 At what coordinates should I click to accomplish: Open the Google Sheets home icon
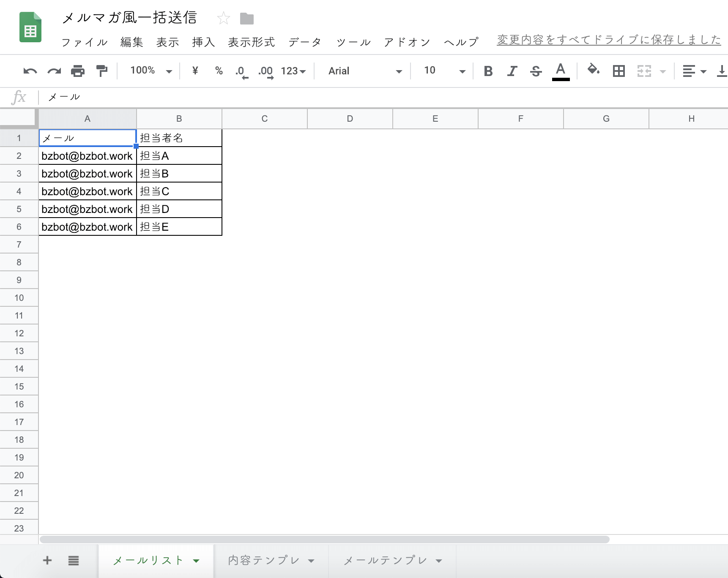click(x=30, y=28)
